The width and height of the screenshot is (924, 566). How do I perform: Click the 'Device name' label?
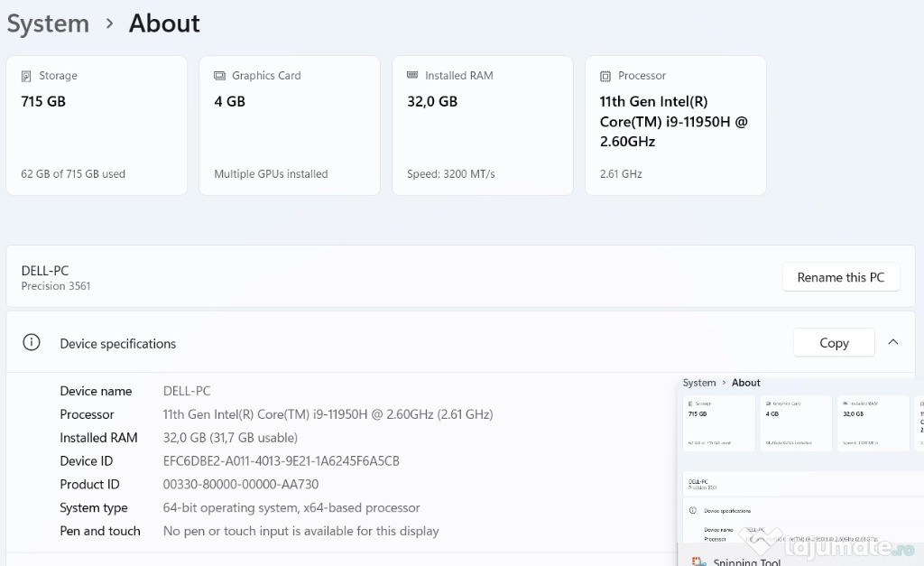pyautogui.click(x=96, y=391)
